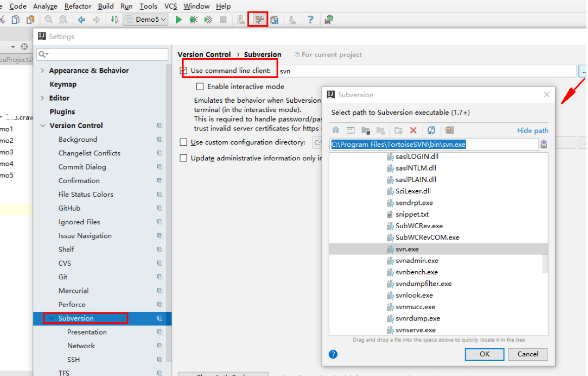Click the browse button next to svn field
Viewport: 588px width, 376px height.
click(x=583, y=71)
